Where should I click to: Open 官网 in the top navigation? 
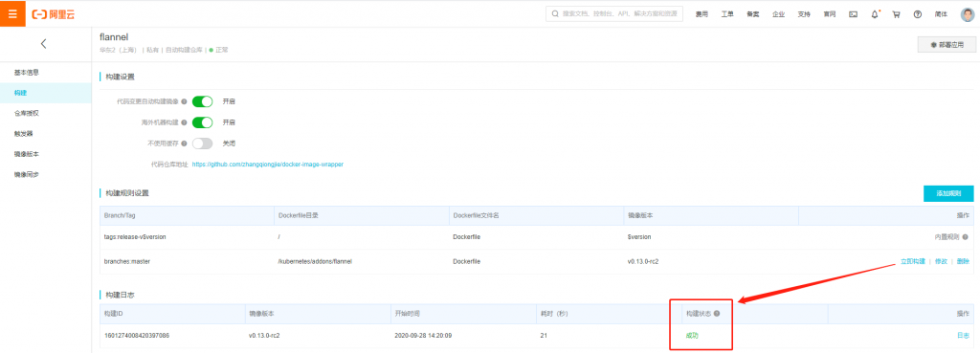830,14
